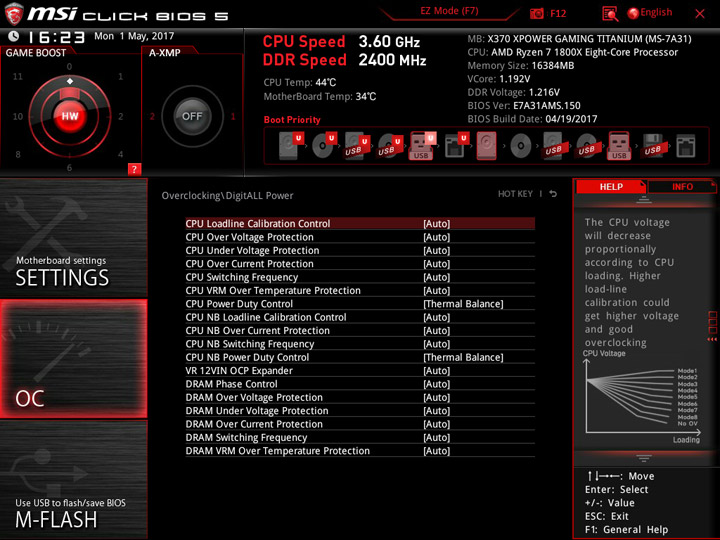Click the MSI dragon shield logo
This screenshot has height=540, width=720.
pos(14,14)
